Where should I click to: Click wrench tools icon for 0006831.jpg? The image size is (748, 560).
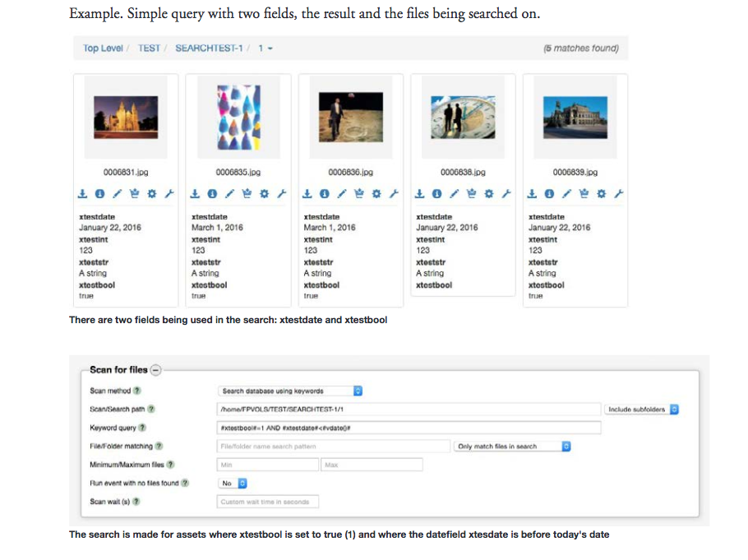tap(168, 193)
